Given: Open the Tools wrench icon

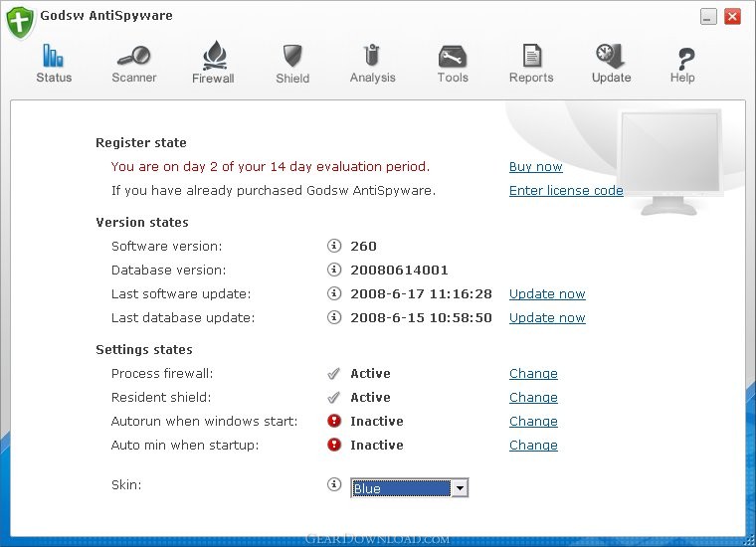Looking at the screenshot, I should click(453, 57).
